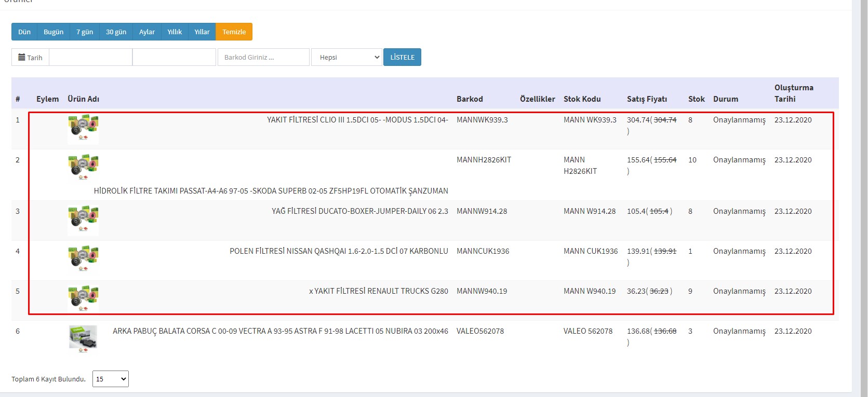Select the MANNW940.19 product image
The image size is (868, 397).
click(x=83, y=299)
